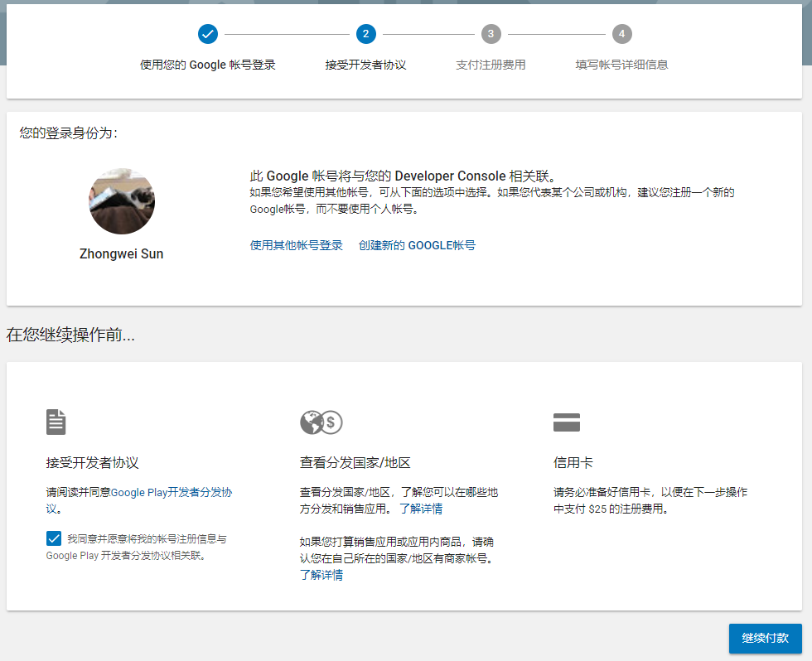Viewport: 812px width, 661px height.
Task: Select the 填写帐号详细信息 step label
Action: point(622,65)
